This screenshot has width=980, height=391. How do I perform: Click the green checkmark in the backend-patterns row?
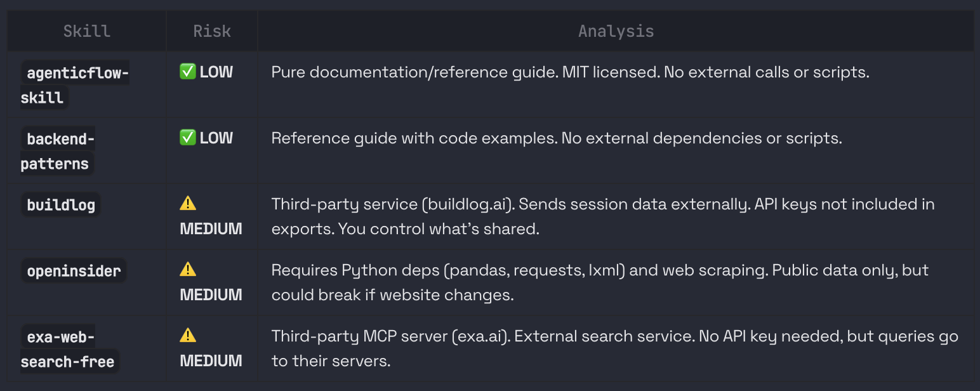coord(187,138)
